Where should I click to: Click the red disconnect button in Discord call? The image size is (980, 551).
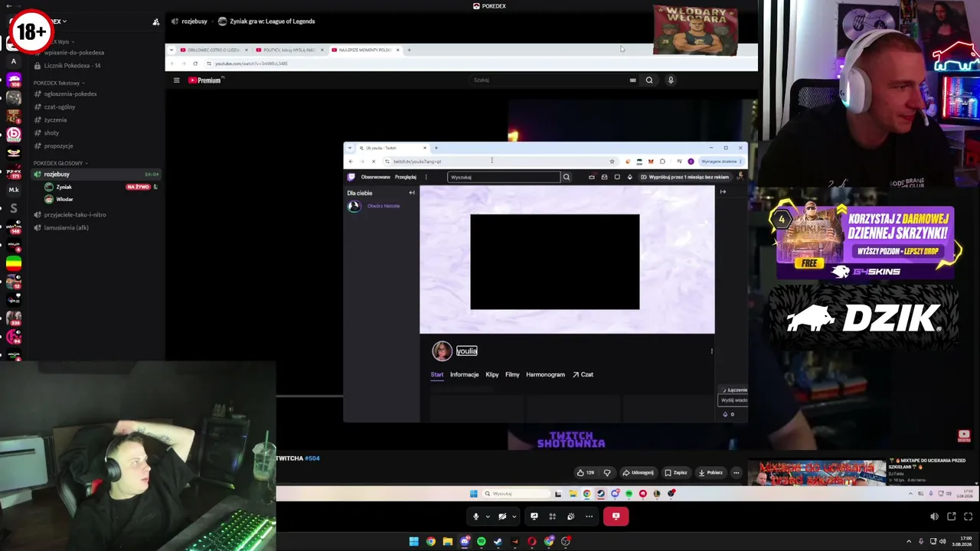click(616, 516)
